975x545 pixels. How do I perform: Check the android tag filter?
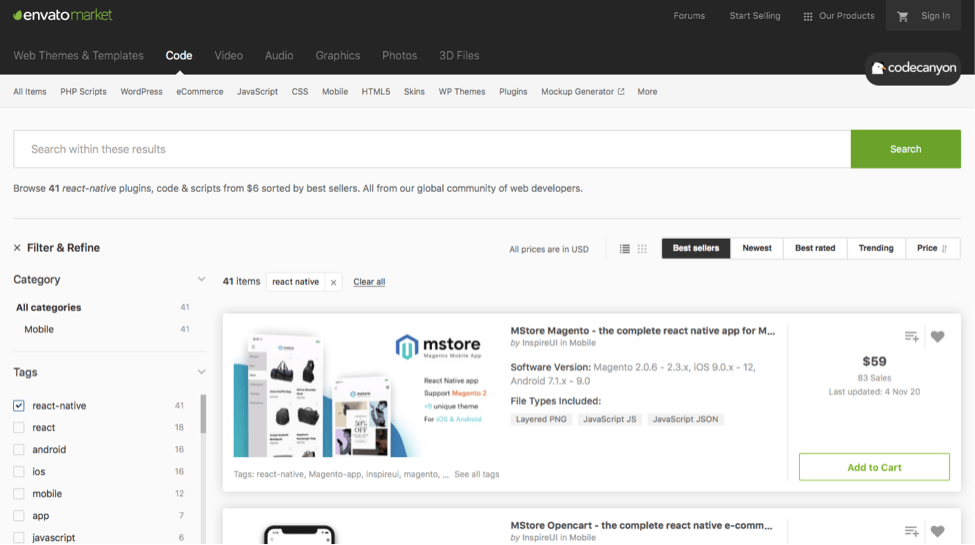(19, 449)
